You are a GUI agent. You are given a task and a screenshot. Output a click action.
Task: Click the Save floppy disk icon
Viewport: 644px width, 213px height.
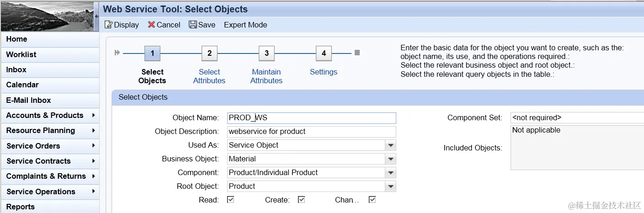(x=193, y=25)
